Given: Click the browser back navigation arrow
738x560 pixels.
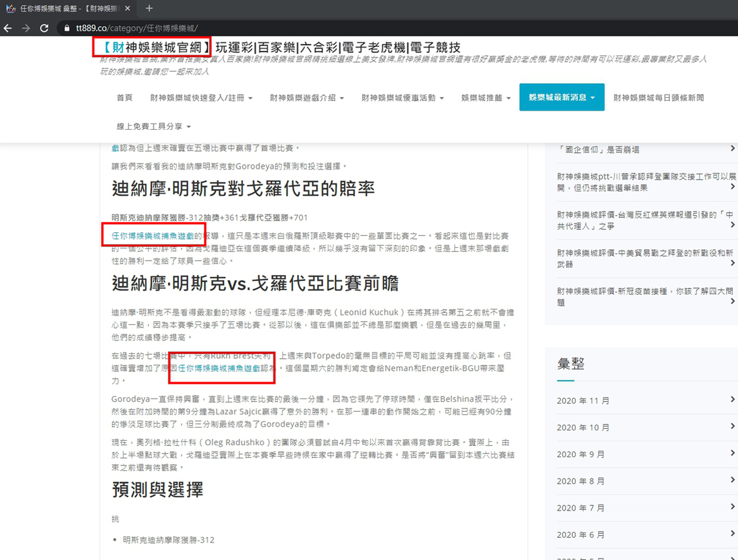Looking at the screenshot, I should 8,28.
